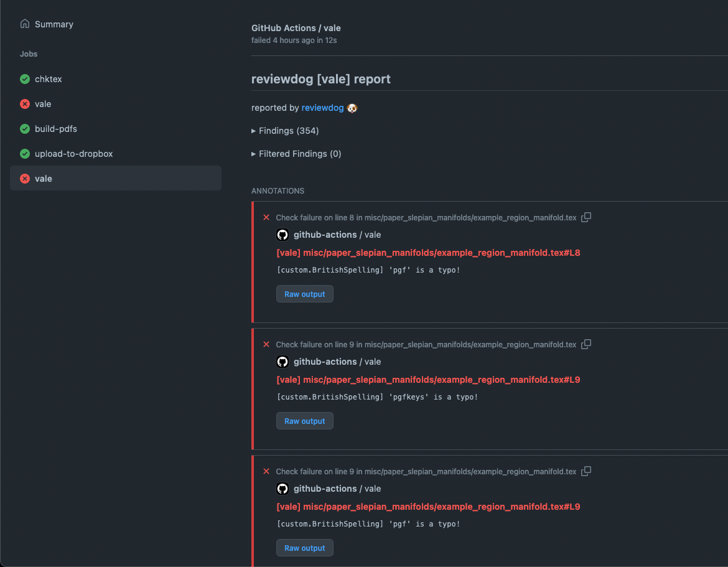Click the red failure icon beside vale job
The height and width of the screenshot is (567, 728).
coord(24,104)
